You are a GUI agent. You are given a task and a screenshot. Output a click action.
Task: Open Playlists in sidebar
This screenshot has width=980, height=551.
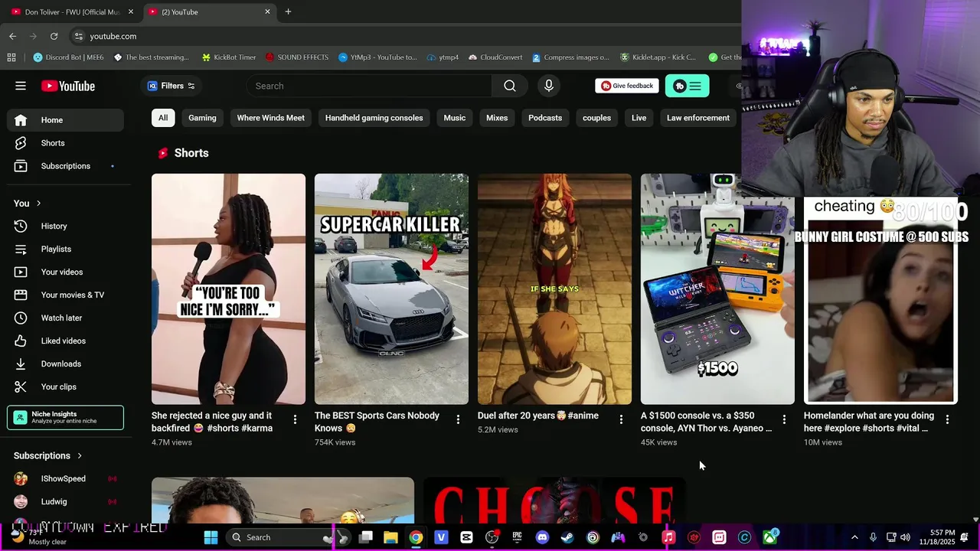[65, 249]
